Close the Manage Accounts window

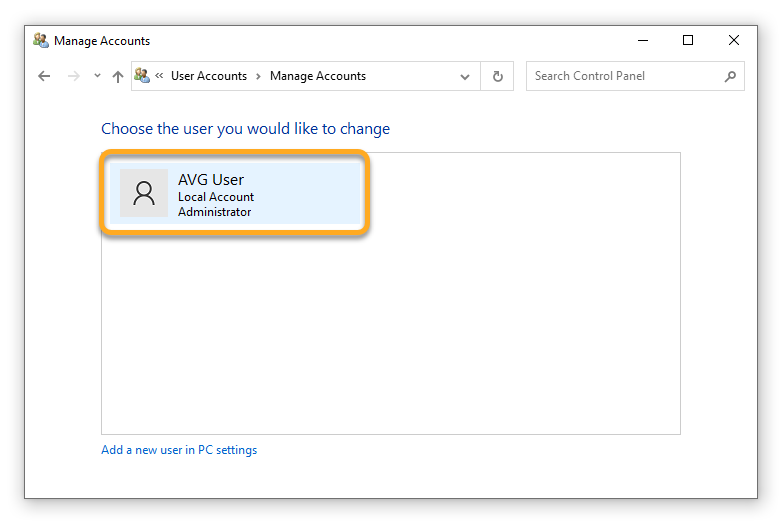coord(734,41)
